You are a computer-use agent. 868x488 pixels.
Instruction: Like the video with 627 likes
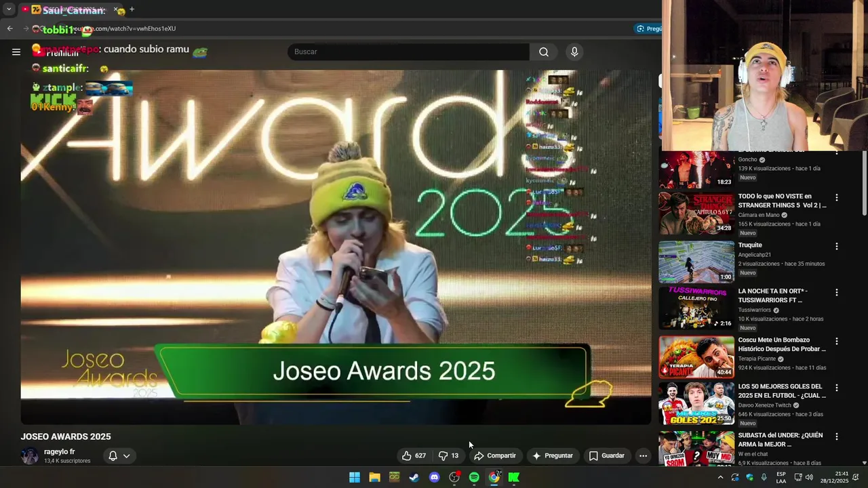(413, 455)
